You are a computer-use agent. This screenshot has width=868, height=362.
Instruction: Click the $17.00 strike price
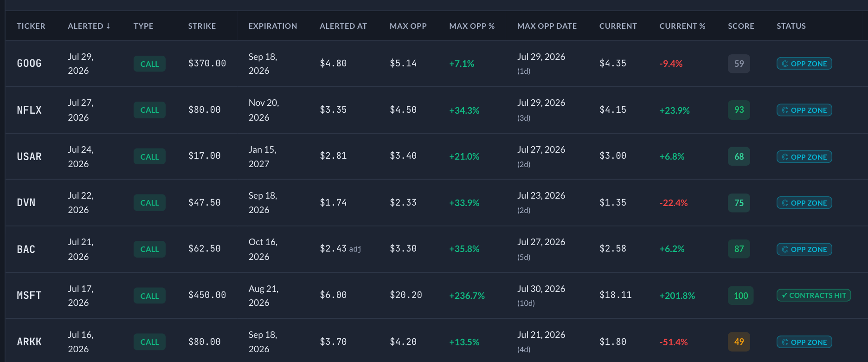click(205, 156)
